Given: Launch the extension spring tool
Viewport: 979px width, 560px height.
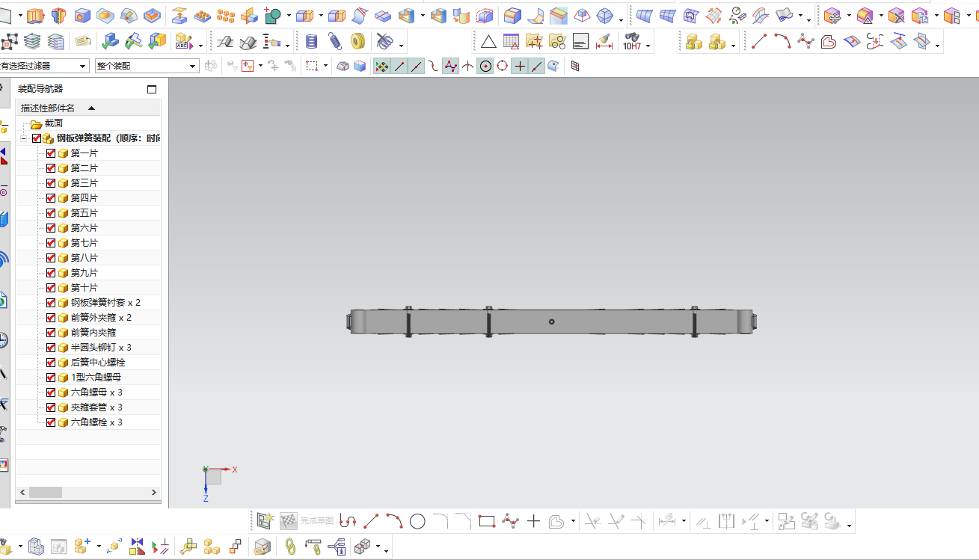Looking at the screenshot, I should 335,42.
